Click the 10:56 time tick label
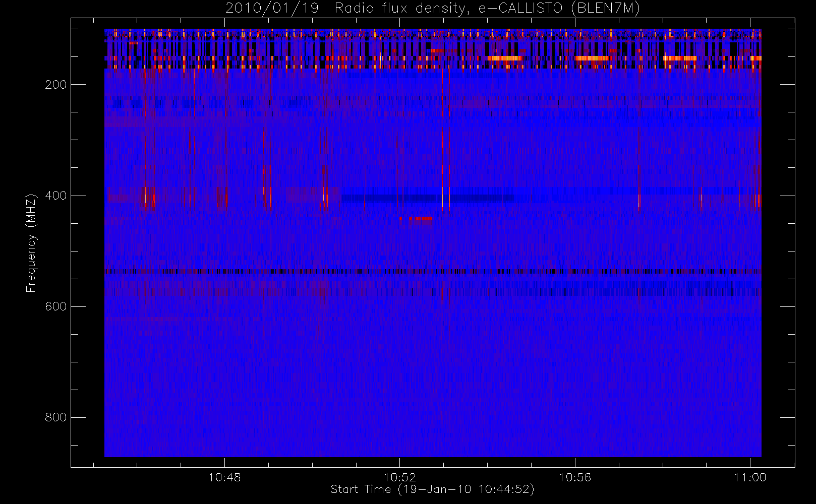This screenshot has width=816, height=504. point(575,477)
